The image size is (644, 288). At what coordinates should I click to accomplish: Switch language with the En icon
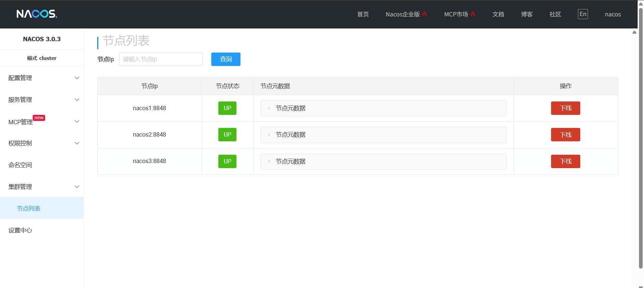point(583,14)
